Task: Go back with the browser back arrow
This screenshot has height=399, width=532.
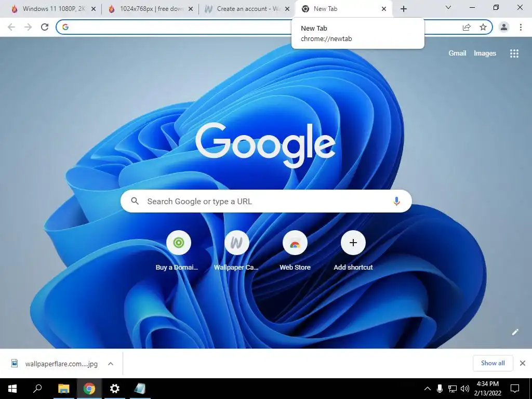Action: click(11, 27)
